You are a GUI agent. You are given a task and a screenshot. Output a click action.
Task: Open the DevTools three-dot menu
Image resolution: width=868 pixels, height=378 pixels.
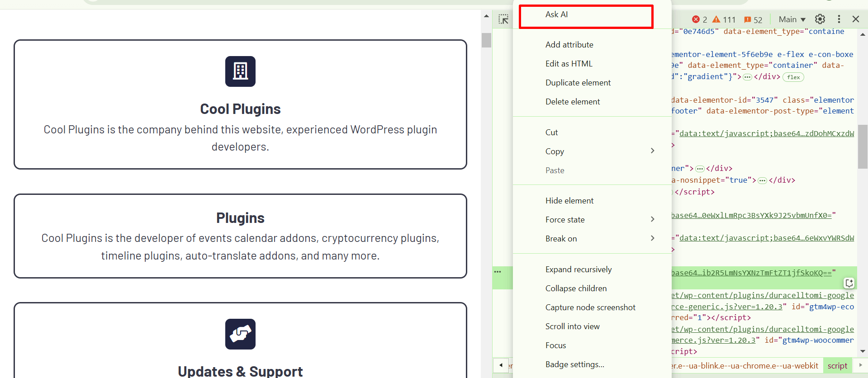pyautogui.click(x=839, y=19)
